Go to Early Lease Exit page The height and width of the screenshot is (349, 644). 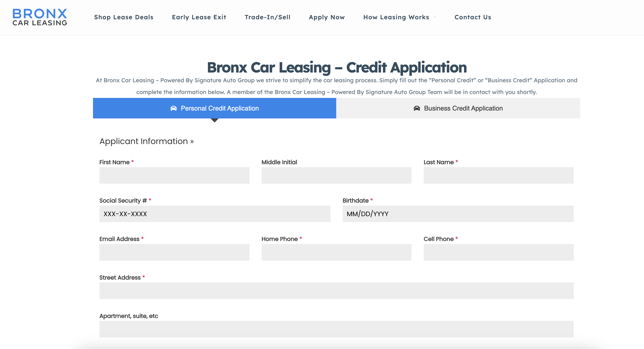pyautogui.click(x=199, y=17)
